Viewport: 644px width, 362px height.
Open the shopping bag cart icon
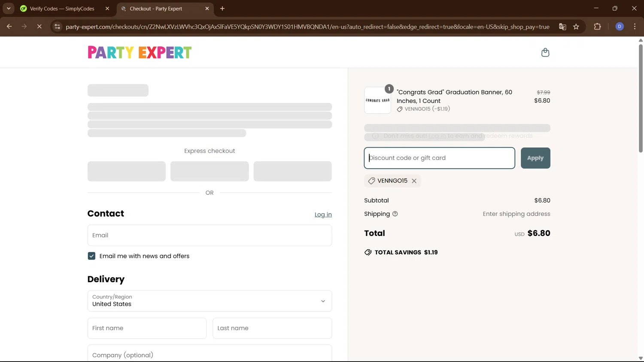tap(545, 52)
